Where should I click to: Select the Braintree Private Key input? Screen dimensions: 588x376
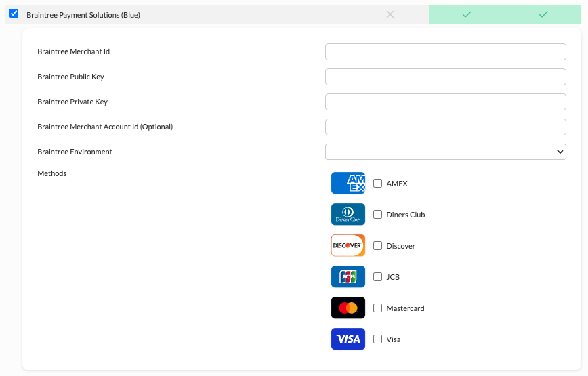446,102
